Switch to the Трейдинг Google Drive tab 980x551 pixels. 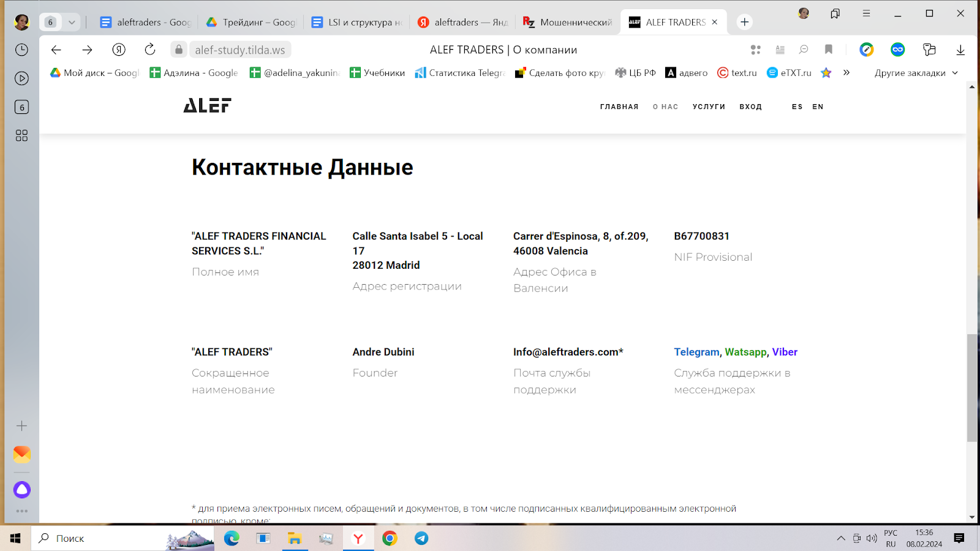coord(251,22)
